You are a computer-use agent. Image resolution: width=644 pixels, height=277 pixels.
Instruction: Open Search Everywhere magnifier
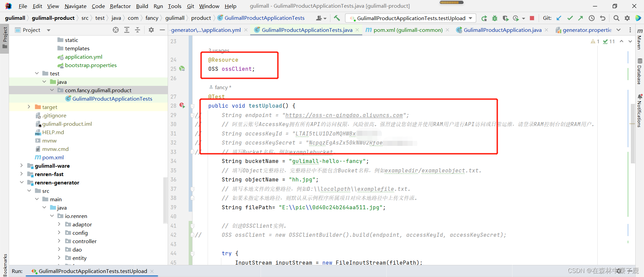(x=616, y=18)
